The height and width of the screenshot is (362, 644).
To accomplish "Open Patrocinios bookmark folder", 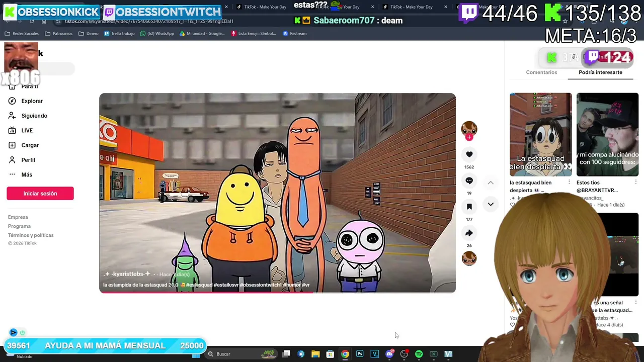I will coord(58,34).
